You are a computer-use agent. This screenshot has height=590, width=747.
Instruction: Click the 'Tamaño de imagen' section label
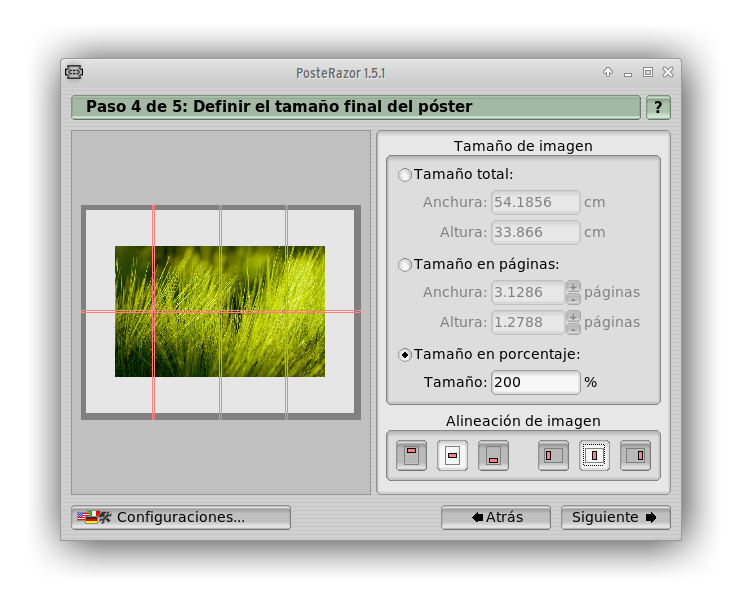tap(523, 146)
